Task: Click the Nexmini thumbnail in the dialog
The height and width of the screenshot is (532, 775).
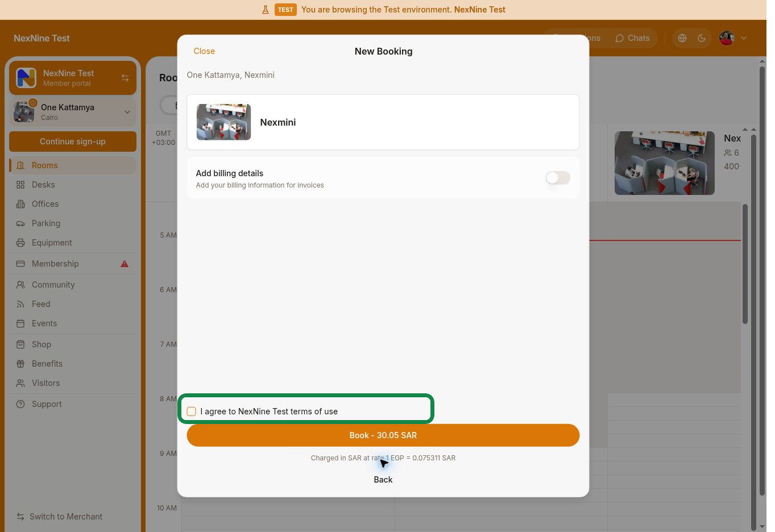Action: 223,122
